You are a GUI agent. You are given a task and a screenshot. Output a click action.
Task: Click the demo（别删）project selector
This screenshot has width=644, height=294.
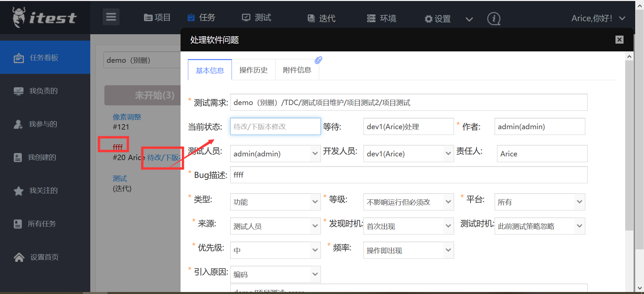(x=142, y=60)
